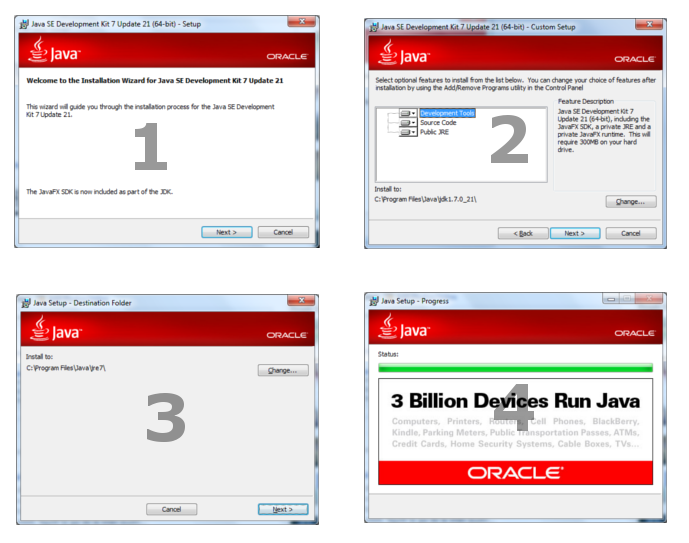689x543 pixels.
Task: Click Back in the Custom Setup window
Action: pos(523,233)
